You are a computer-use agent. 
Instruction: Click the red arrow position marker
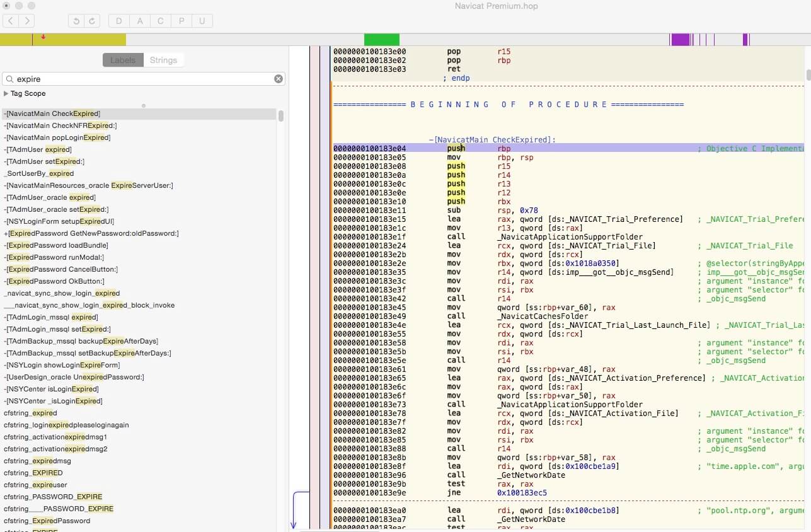(x=43, y=37)
